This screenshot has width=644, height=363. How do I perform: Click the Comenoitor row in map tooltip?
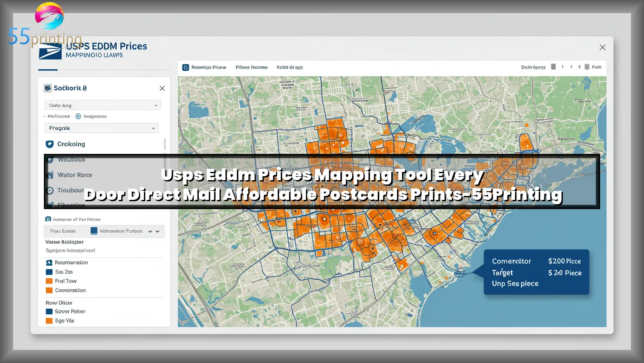pyautogui.click(x=512, y=261)
